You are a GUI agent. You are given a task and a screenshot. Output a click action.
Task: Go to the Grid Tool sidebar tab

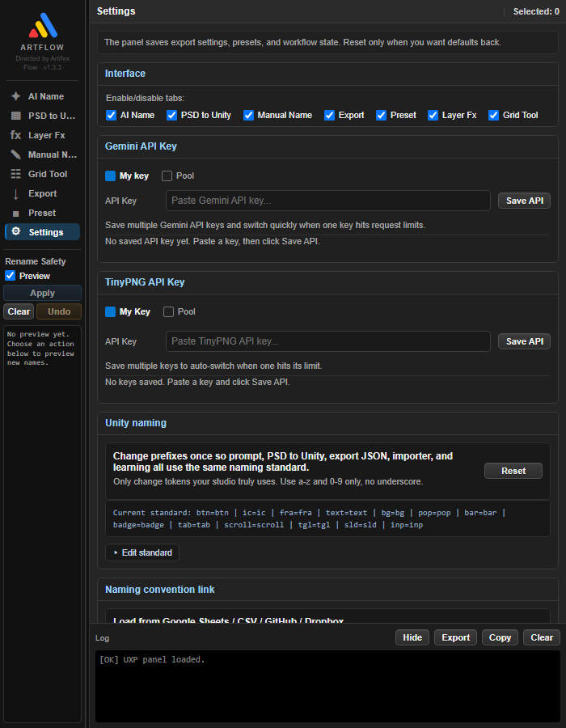[x=43, y=174]
